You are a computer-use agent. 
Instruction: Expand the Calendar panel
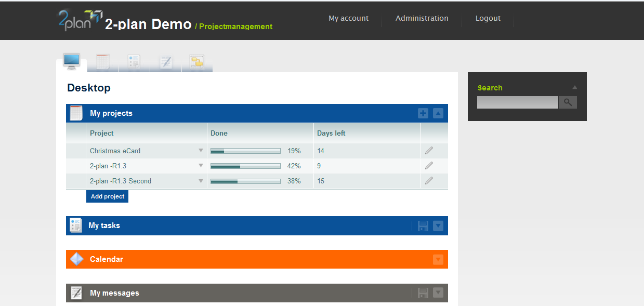click(438, 259)
